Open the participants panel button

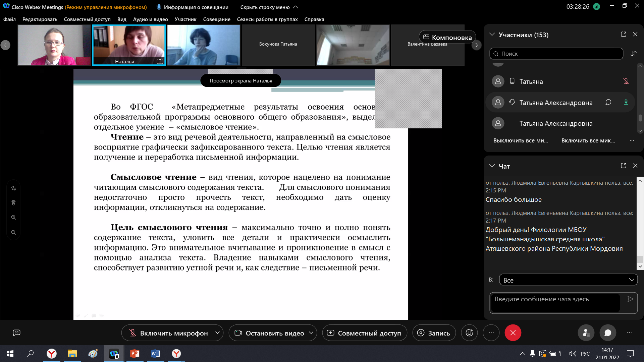[x=586, y=333]
